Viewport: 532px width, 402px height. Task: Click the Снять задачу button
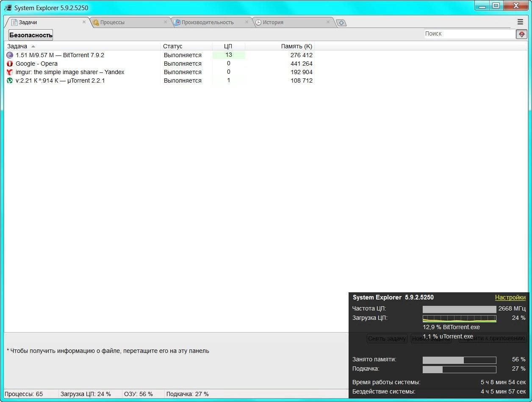pyautogui.click(x=387, y=338)
